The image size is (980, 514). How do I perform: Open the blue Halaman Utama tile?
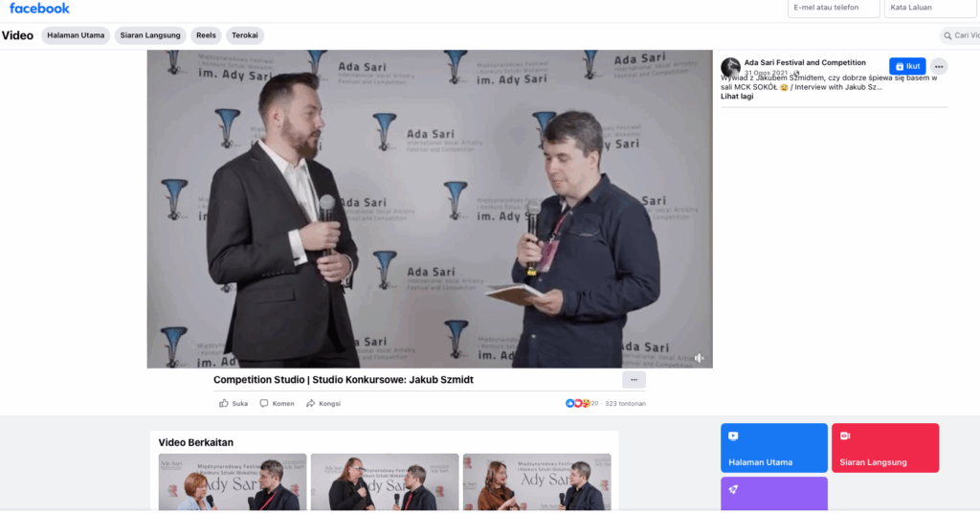pyautogui.click(x=773, y=448)
